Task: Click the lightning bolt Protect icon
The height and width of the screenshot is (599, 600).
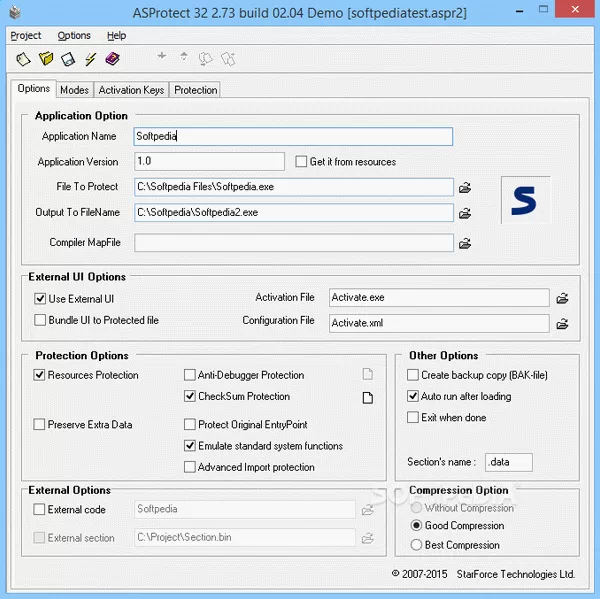Action: [x=90, y=59]
